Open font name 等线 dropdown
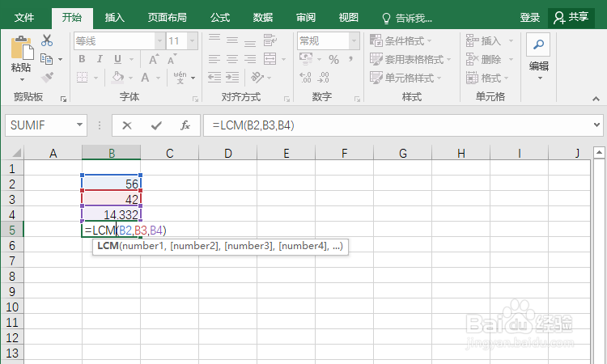The width and height of the screenshot is (607, 364). click(159, 41)
